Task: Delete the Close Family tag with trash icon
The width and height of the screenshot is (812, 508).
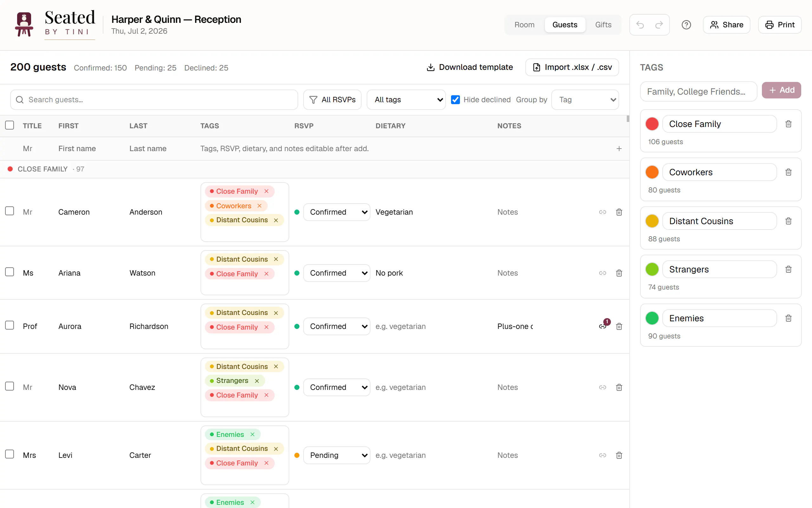Action: coord(789,124)
